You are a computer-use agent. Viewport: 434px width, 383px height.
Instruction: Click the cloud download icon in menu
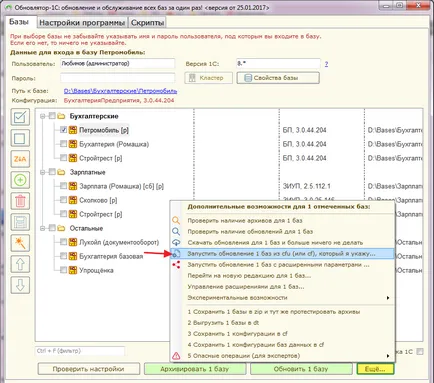click(x=176, y=242)
